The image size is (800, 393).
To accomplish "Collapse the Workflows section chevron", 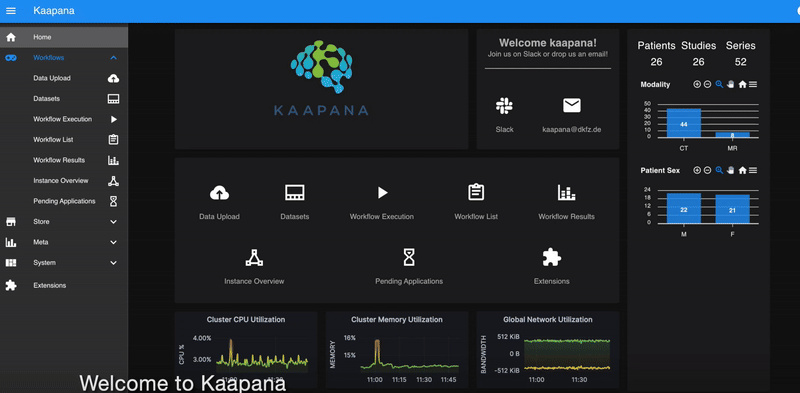I will (113, 58).
